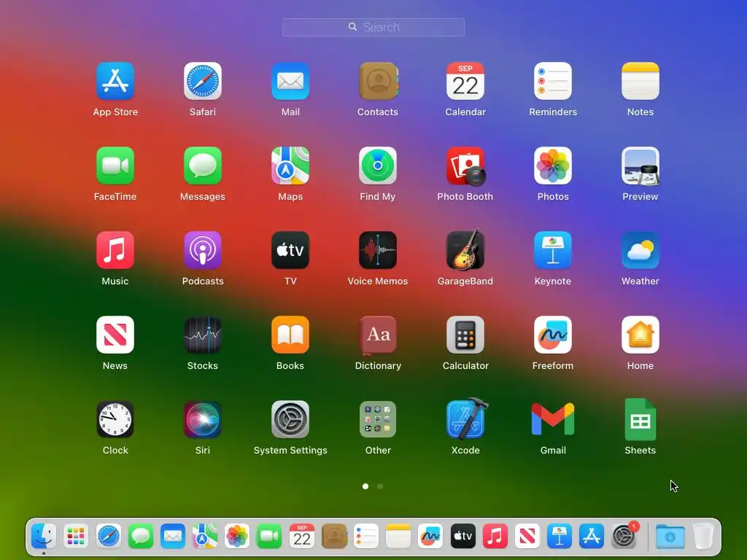Launch Maps from the Launchpad grid
The width and height of the screenshot is (747, 560).
point(290,166)
